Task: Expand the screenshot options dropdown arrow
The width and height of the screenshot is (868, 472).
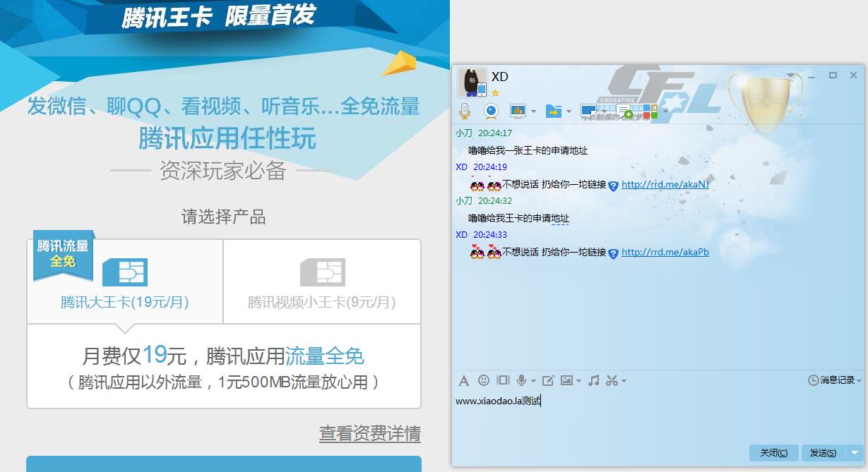Action: (624, 381)
